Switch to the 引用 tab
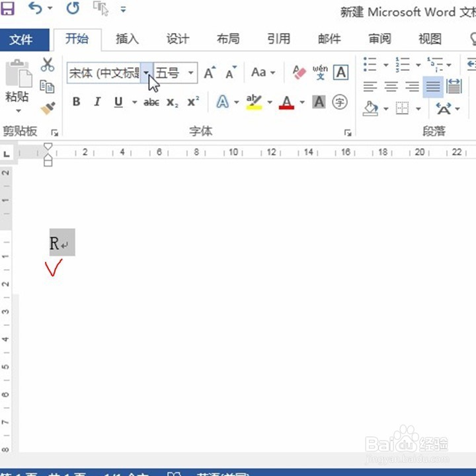The height and width of the screenshot is (476, 476). tap(279, 39)
